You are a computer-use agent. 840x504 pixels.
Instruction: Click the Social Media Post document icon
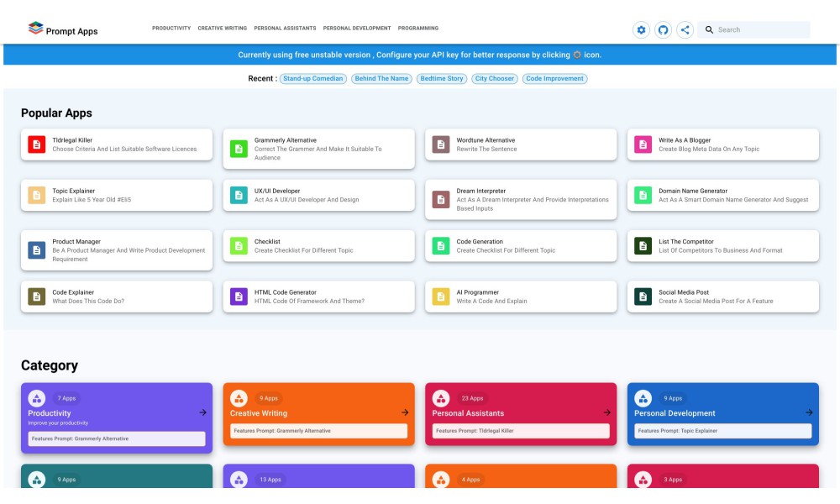[643, 297]
